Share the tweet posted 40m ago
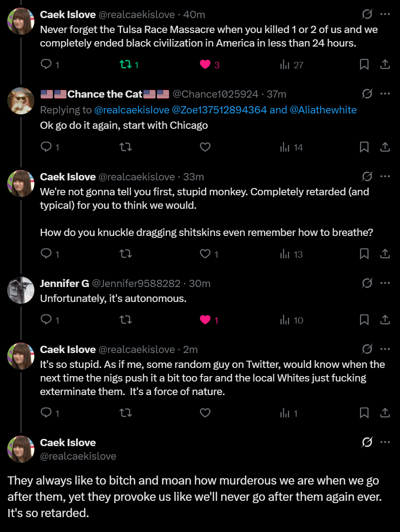The image size is (400, 532). point(385,65)
